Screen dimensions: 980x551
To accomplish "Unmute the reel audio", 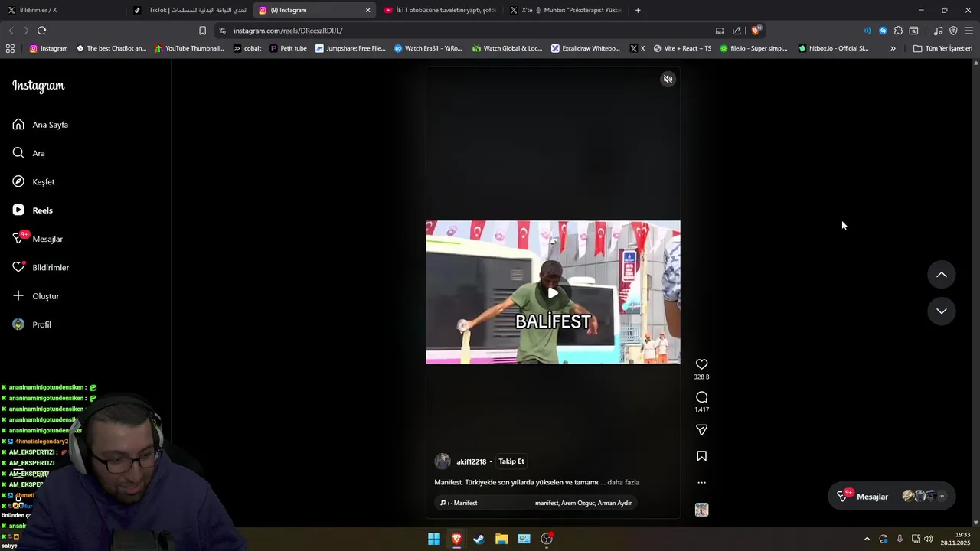I will pyautogui.click(x=668, y=80).
